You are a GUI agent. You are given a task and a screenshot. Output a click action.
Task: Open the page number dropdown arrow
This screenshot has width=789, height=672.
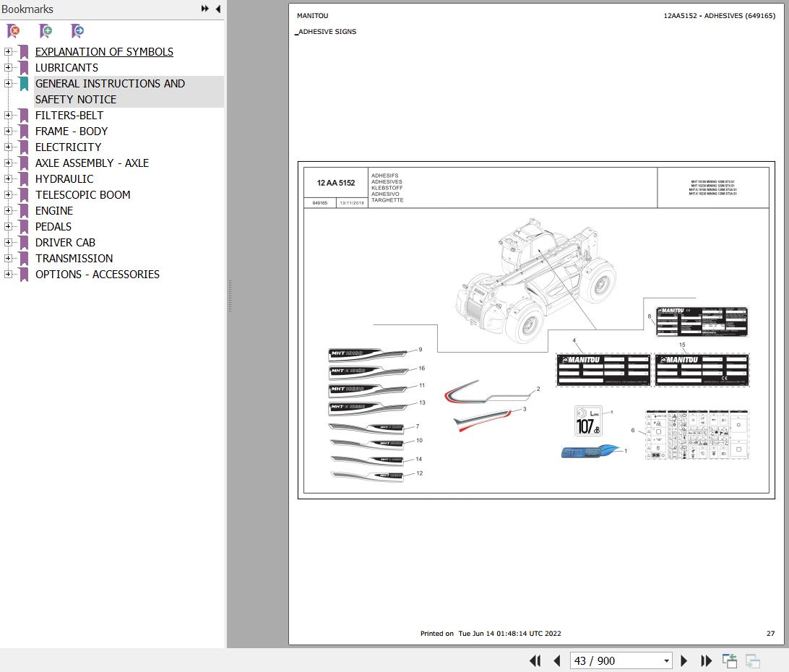tap(666, 661)
